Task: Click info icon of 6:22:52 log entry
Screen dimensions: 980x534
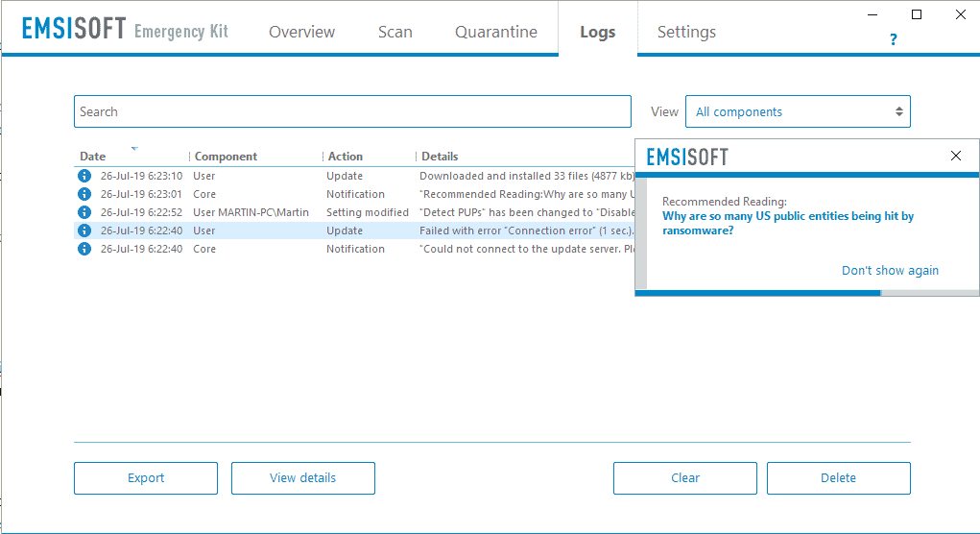Action: [x=84, y=212]
